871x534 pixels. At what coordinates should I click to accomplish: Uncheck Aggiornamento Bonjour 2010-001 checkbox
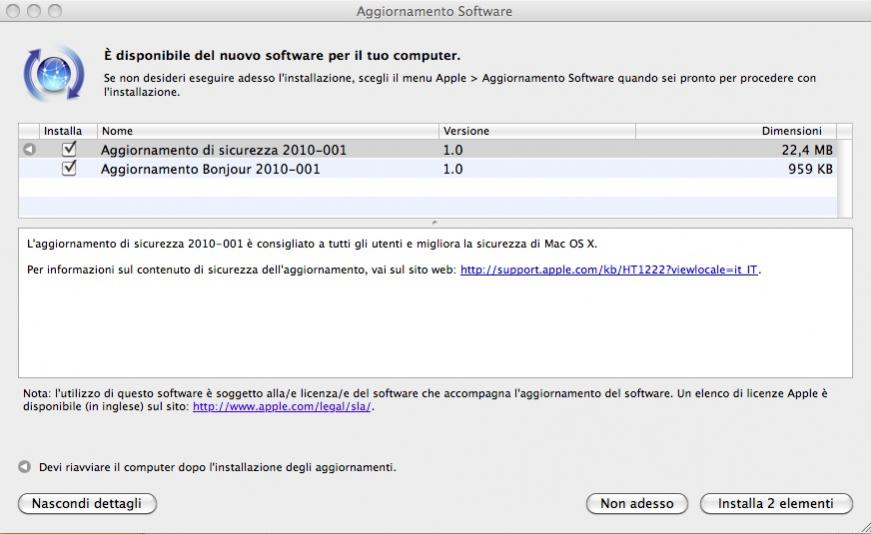point(69,168)
